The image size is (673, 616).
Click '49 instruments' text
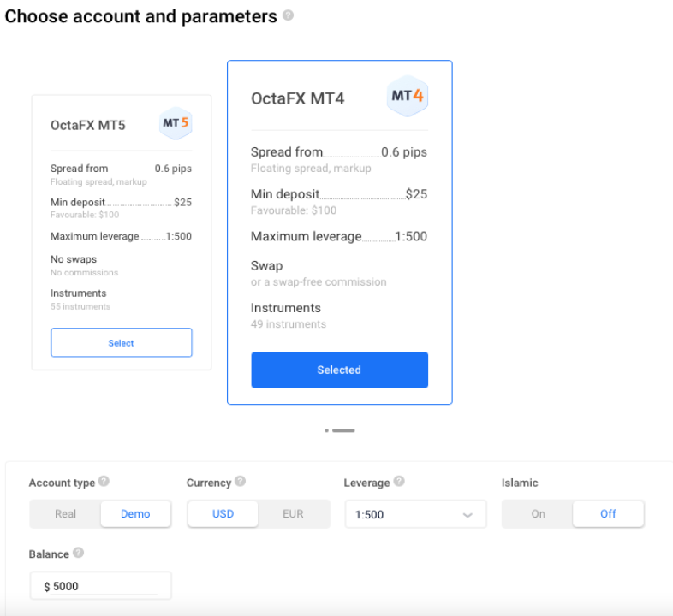[x=289, y=324]
